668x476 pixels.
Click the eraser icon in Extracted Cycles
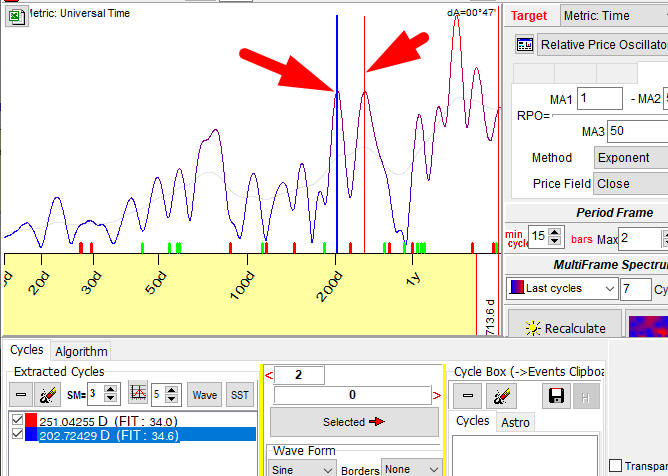pyautogui.click(x=47, y=394)
